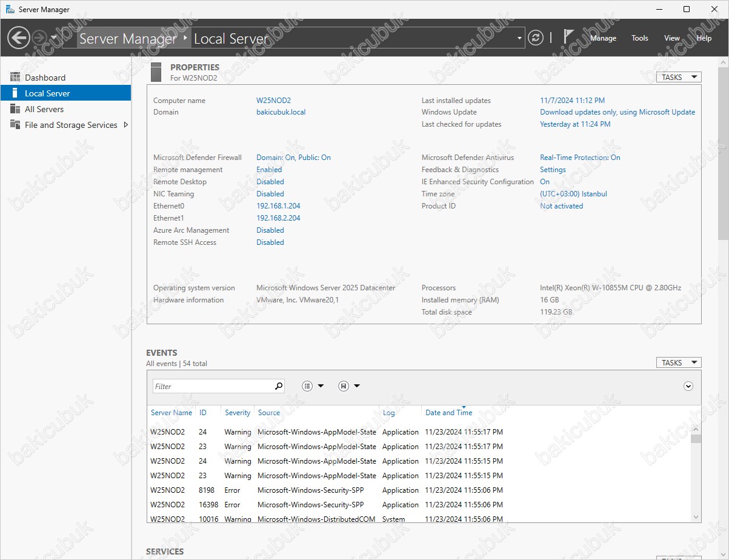Image resolution: width=729 pixels, height=560 pixels.
Task: Click the Not activated Product ID link
Action: click(x=561, y=206)
